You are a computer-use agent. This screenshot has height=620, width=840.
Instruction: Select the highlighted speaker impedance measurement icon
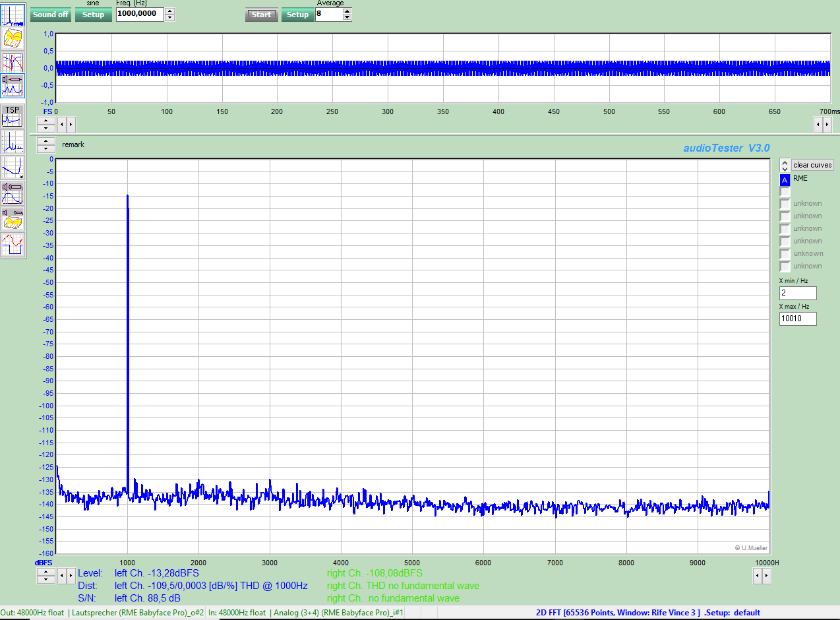coord(13,86)
